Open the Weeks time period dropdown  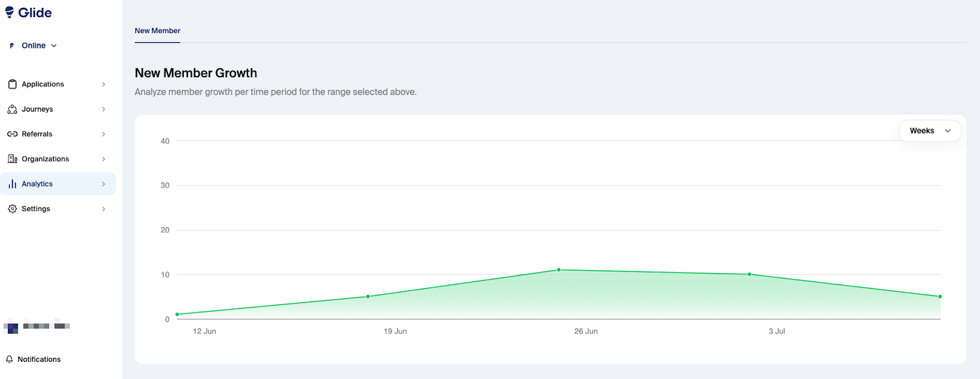tap(930, 131)
